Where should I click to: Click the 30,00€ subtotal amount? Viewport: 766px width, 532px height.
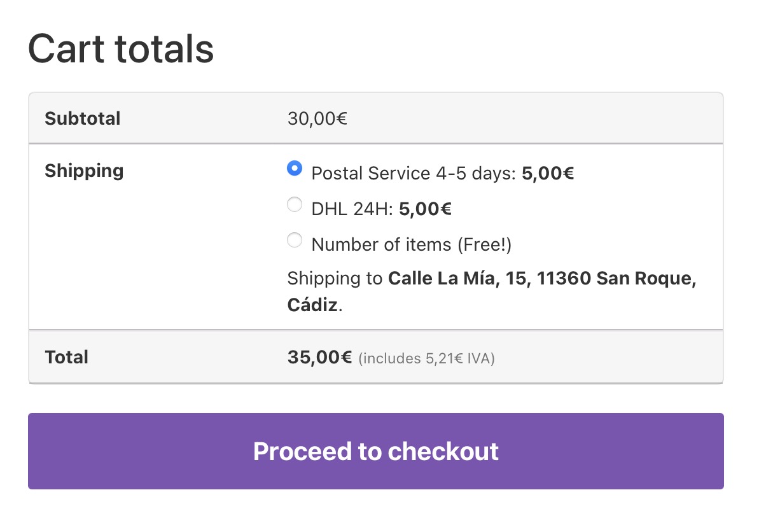pyautogui.click(x=317, y=119)
